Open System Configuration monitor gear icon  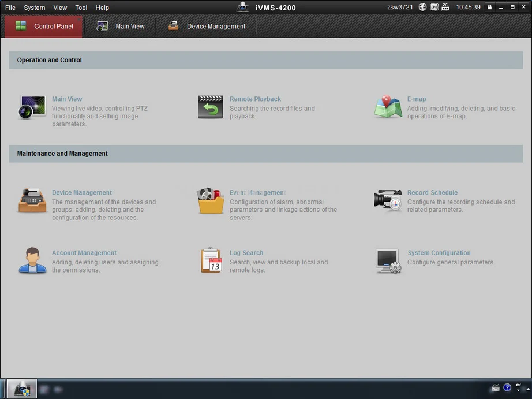pyautogui.click(x=388, y=261)
